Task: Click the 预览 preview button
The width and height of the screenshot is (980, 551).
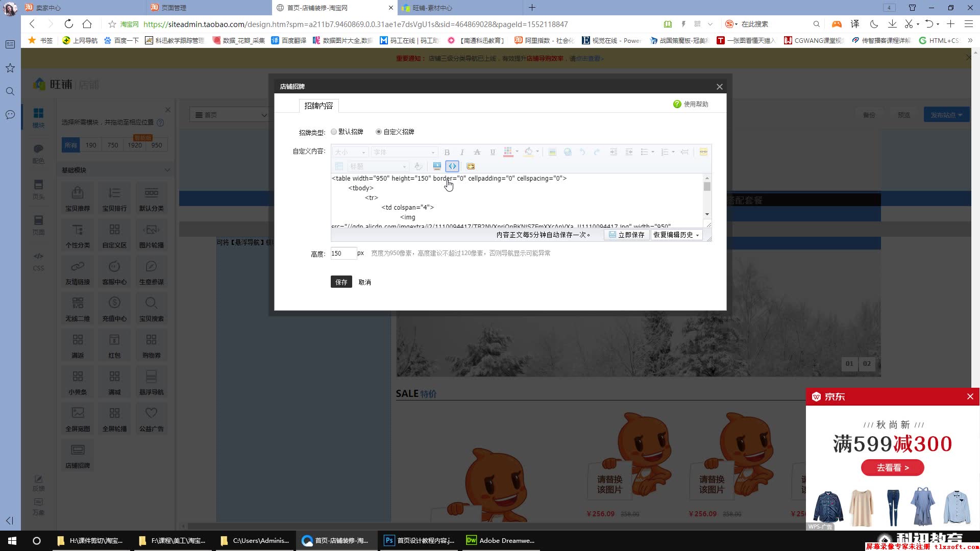Action: click(904, 115)
